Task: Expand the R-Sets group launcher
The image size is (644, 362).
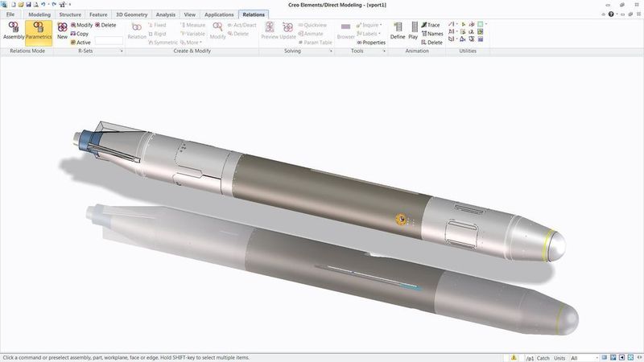Action: coord(122,51)
